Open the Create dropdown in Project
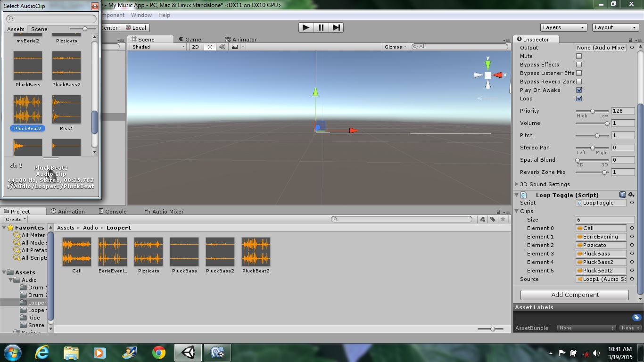Image resolution: width=644 pixels, height=362 pixels. coord(16,220)
